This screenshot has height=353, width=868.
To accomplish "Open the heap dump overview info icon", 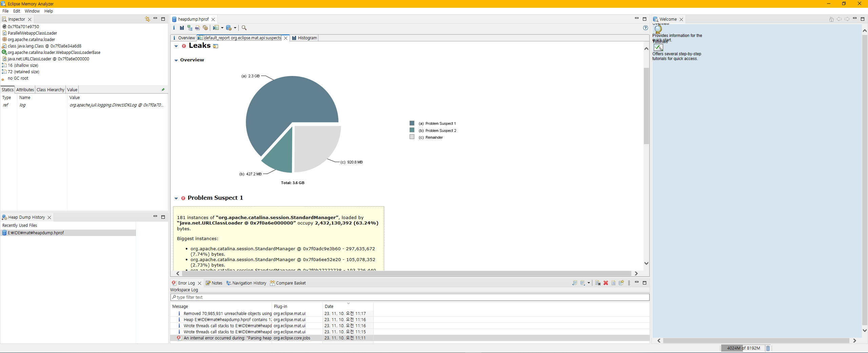I will pyautogui.click(x=174, y=28).
